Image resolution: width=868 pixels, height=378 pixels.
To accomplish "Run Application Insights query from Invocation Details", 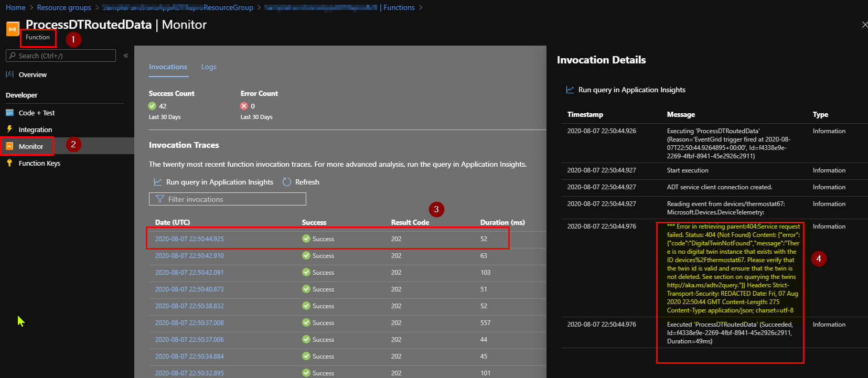I will tap(631, 90).
